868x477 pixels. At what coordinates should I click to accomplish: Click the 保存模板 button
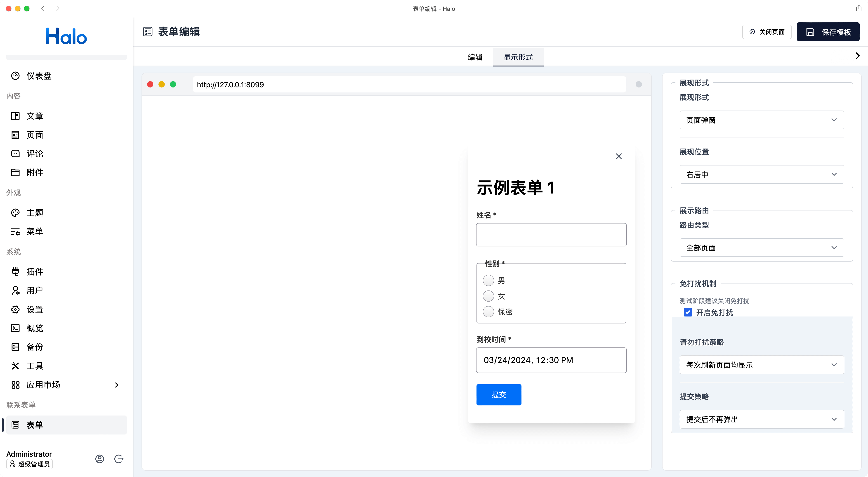(828, 32)
